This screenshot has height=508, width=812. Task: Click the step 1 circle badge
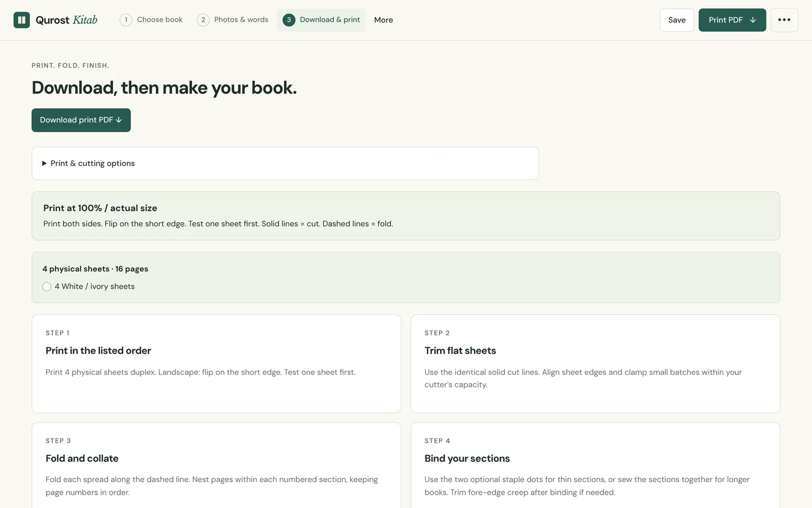(x=126, y=20)
